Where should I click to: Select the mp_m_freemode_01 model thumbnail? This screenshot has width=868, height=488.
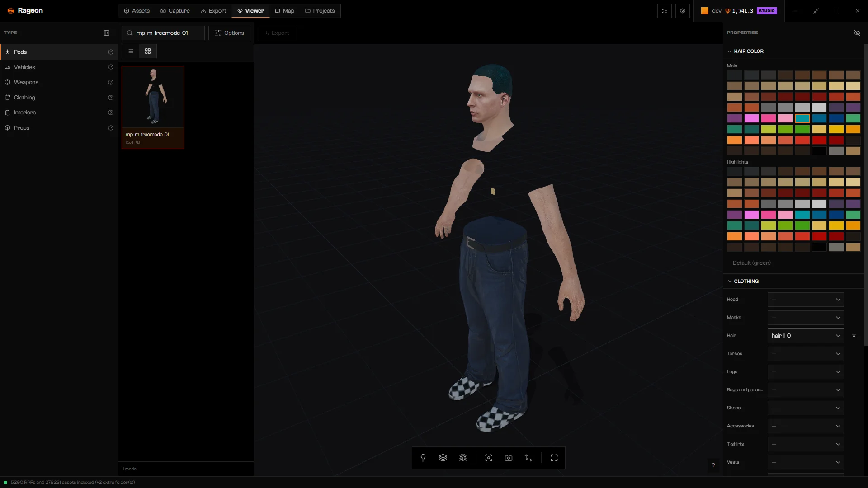pyautogui.click(x=153, y=108)
